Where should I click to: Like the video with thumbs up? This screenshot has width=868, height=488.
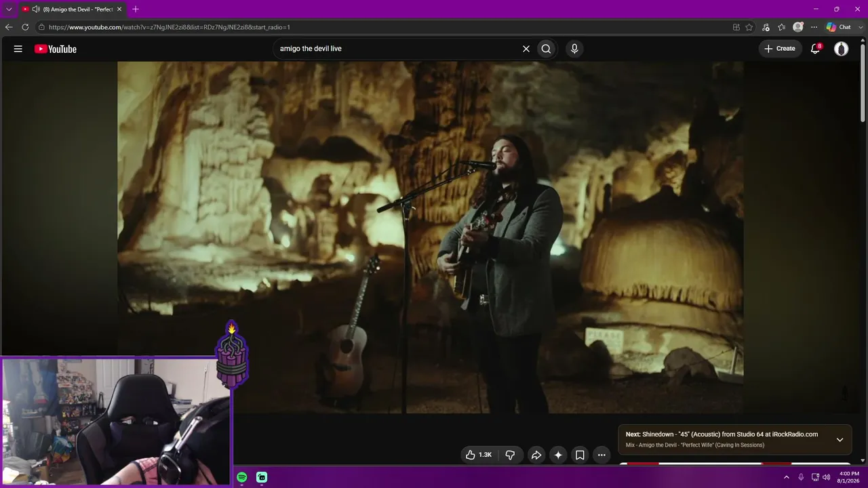point(479,455)
